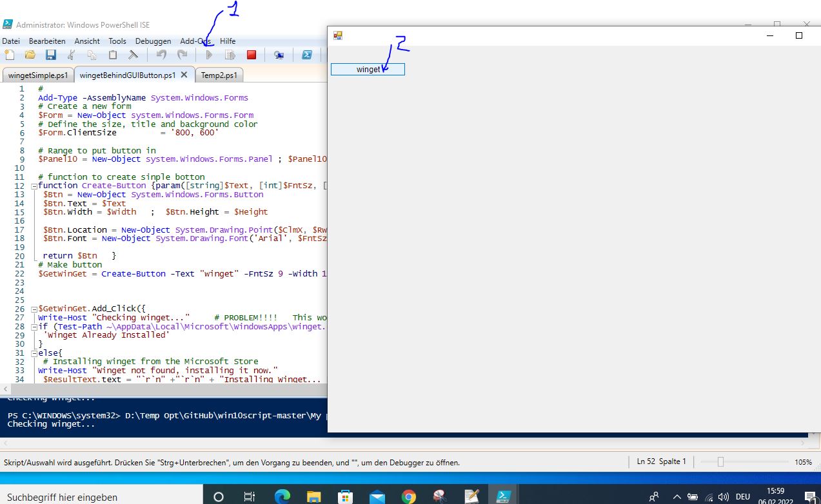Open the Bearbeiten menu
Image resolution: width=821 pixels, height=504 pixels.
coord(47,41)
